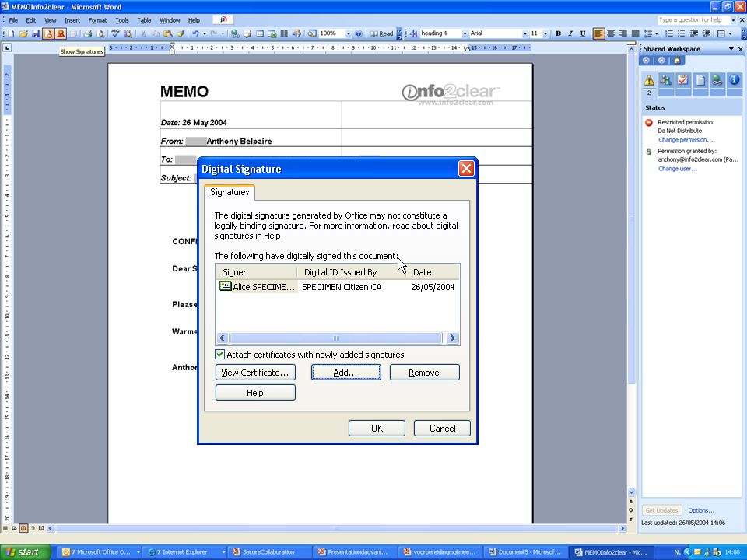Open the Zoom 100% dropdown
The height and width of the screenshot is (560, 747).
tap(349, 33)
